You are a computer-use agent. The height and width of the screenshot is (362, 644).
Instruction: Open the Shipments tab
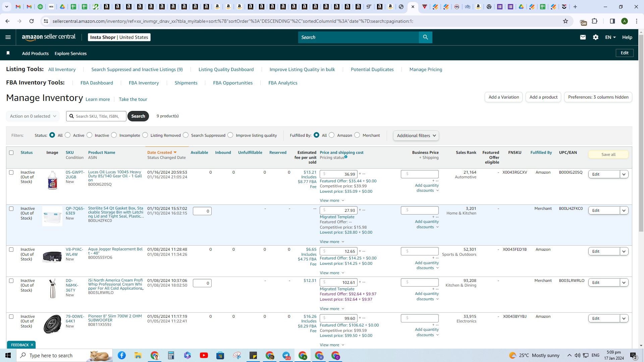click(x=186, y=83)
